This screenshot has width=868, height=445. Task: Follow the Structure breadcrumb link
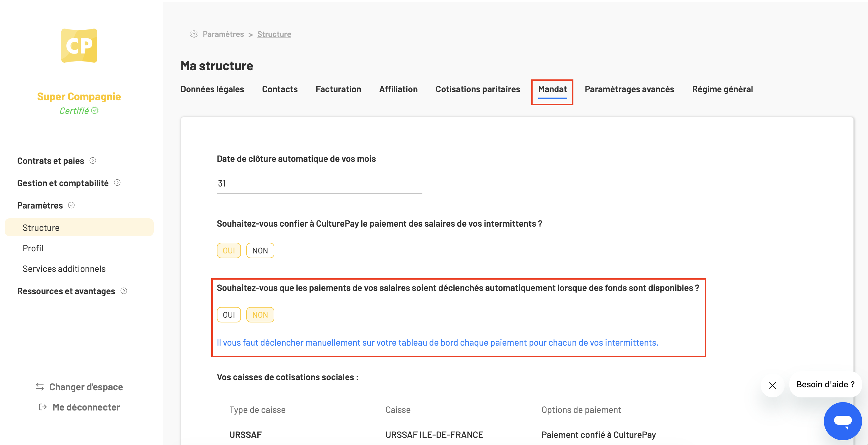(274, 34)
